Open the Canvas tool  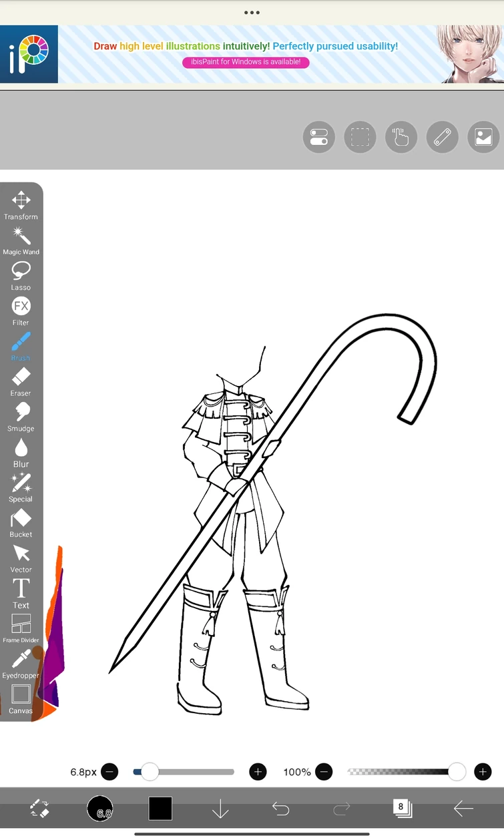coord(21,700)
